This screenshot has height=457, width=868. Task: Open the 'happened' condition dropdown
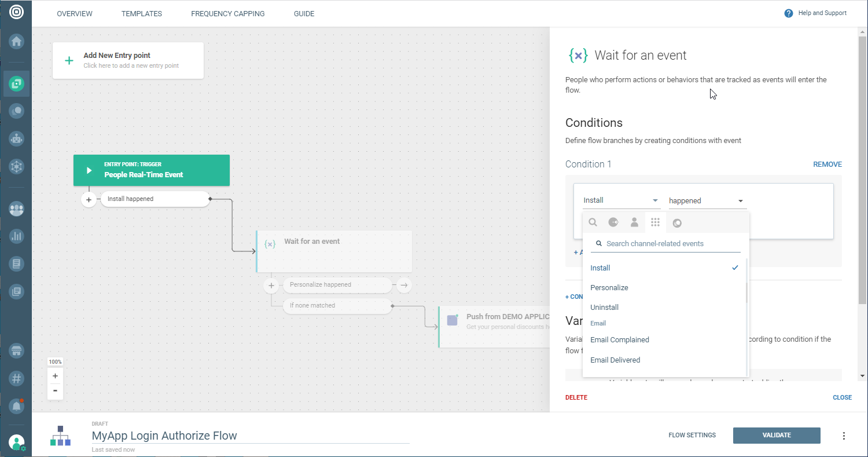click(x=706, y=201)
